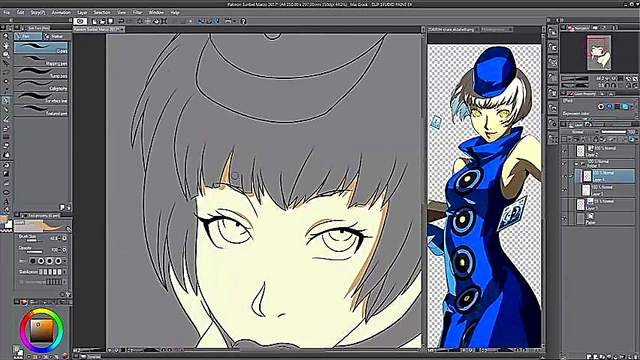The image size is (640, 360).
Task: Toggle visibility of Layer 3
Action: tap(564, 190)
